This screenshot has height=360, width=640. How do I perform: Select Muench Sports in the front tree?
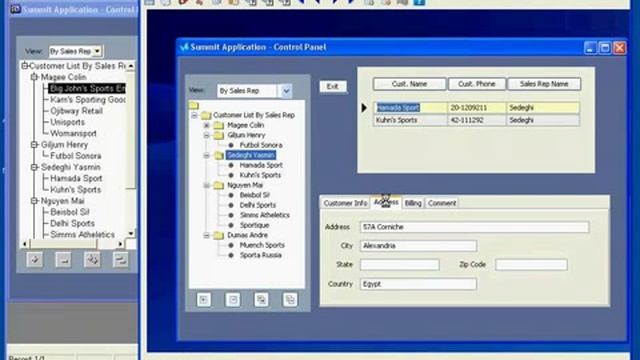[x=262, y=245]
